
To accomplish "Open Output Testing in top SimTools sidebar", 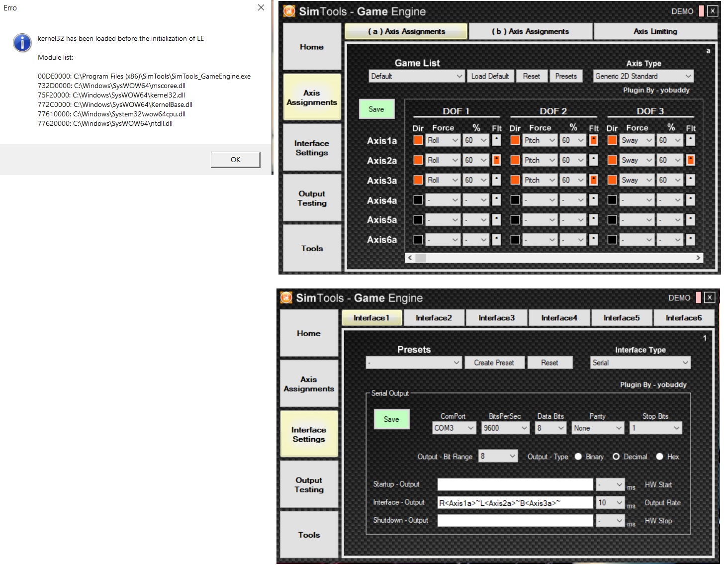I will pyautogui.click(x=312, y=198).
